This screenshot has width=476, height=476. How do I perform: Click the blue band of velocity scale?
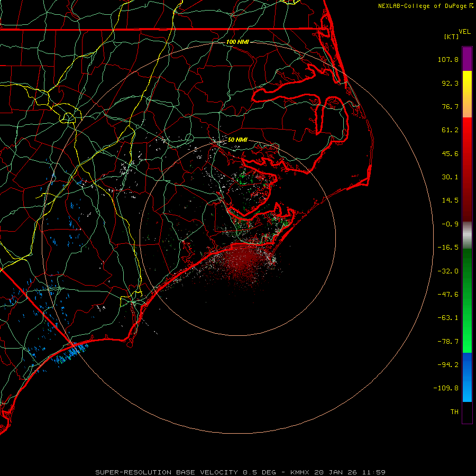coord(467,377)
